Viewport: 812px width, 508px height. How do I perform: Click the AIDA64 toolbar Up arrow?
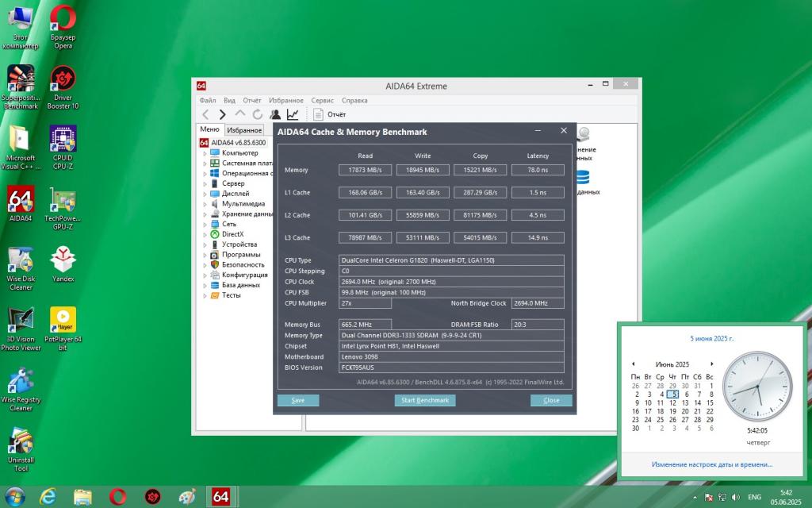[239, 114]
